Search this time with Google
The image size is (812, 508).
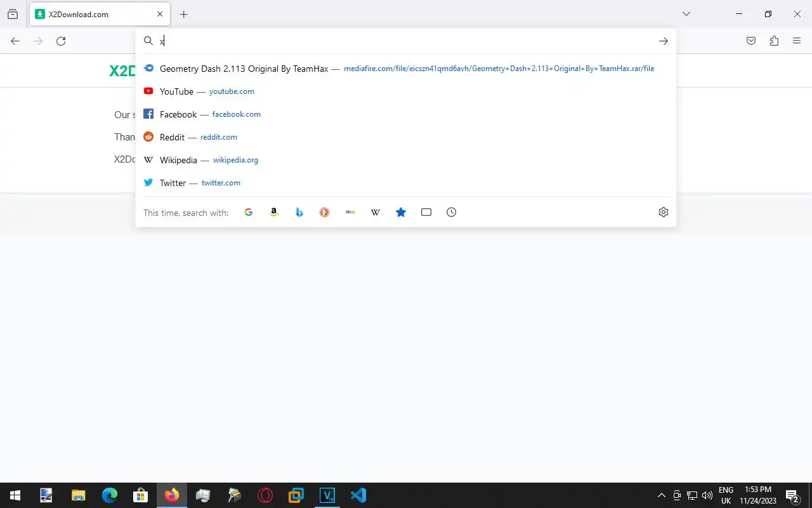tap(249, 212)
